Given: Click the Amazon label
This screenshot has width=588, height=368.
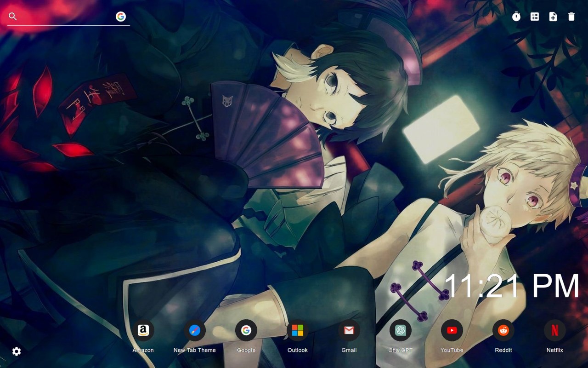Looking at the screenshot, I should tap(143, 350).
